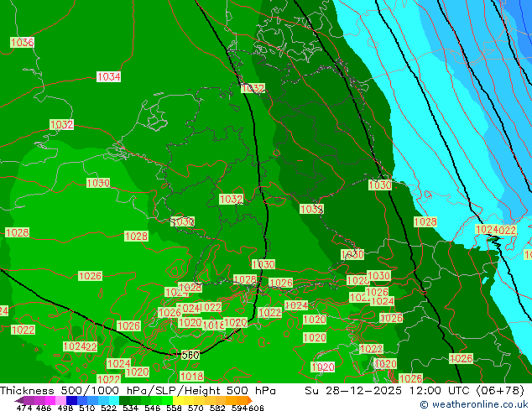Click the merged 102422 pressure label

pyautogui.click(x=80, y=346)
